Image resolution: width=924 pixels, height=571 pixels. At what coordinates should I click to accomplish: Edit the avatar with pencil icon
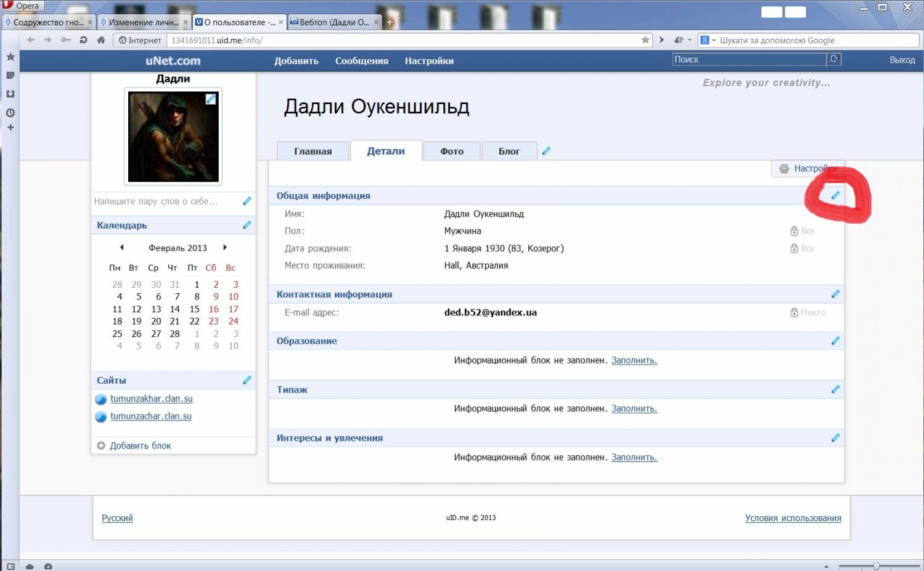211,99
